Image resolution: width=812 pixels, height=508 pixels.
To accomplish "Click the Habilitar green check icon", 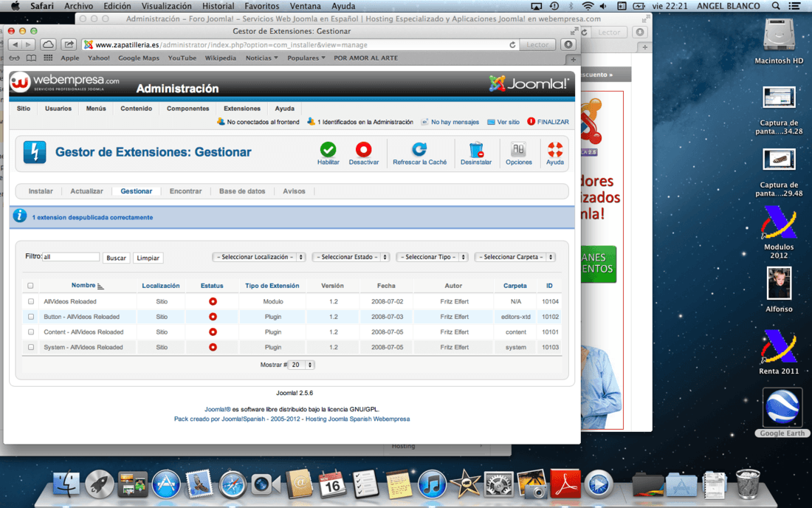I will 328,150.
